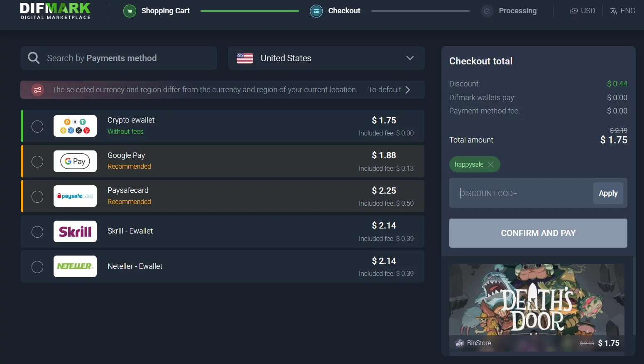Click the Skrill payment logo

(75, 231)
